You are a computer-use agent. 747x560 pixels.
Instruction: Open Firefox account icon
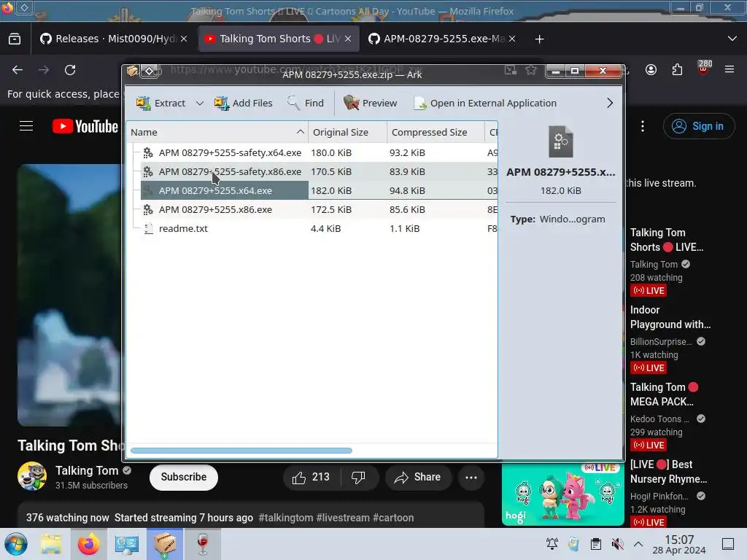[x=651, y=70]
